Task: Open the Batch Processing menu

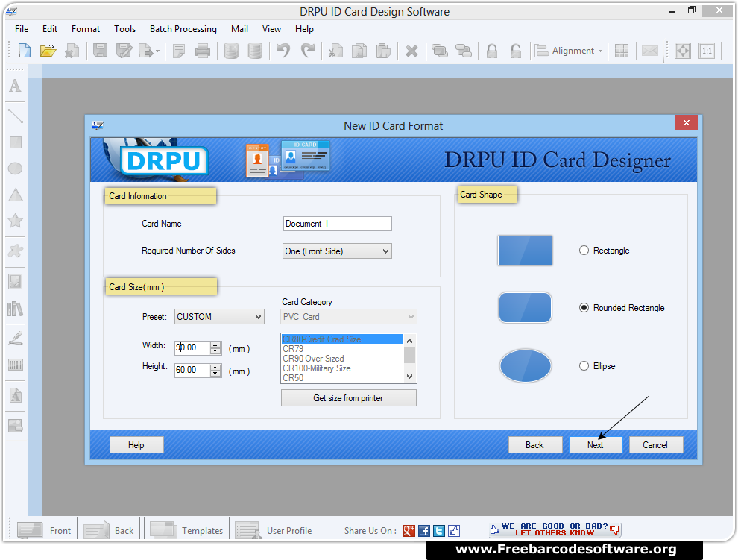Action: click(183, 29)
